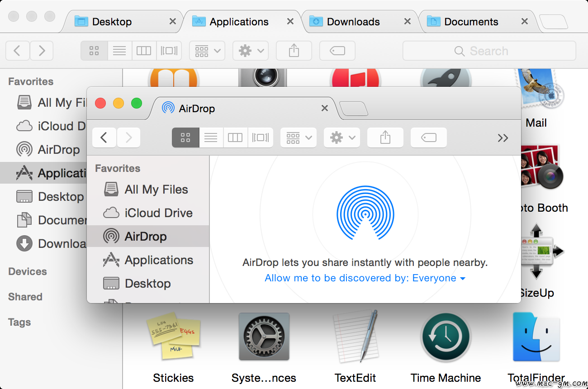Click Shared section header in back sidebar
Image resolution: width=588 pixels, height=389 pixels.
[x=25, y=297]
